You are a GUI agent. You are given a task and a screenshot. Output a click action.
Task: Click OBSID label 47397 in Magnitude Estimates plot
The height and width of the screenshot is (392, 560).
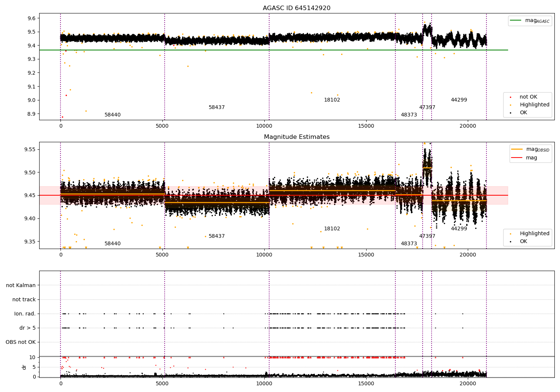(x=427, y=236)
